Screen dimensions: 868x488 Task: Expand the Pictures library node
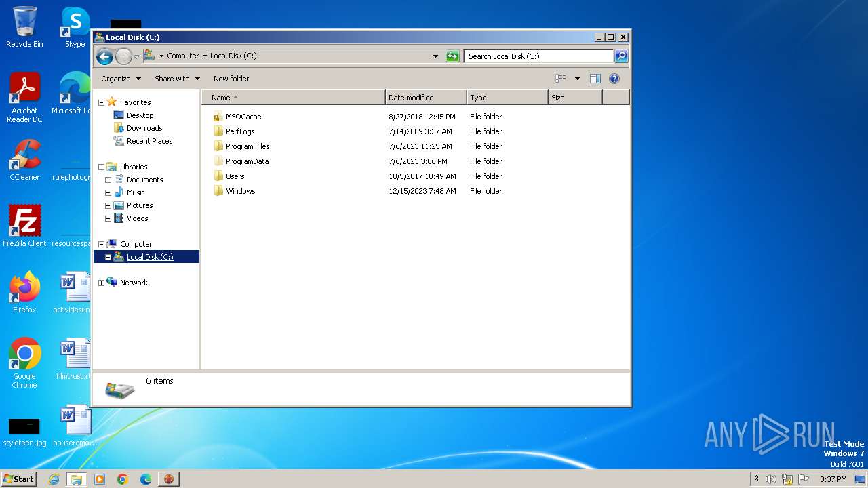pos(108,206)
